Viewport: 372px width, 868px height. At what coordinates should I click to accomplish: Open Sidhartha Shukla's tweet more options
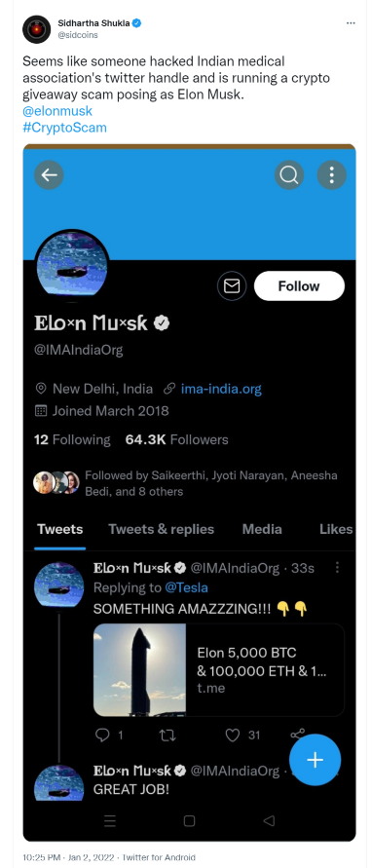pyautogui.click(x=351, y=23)
